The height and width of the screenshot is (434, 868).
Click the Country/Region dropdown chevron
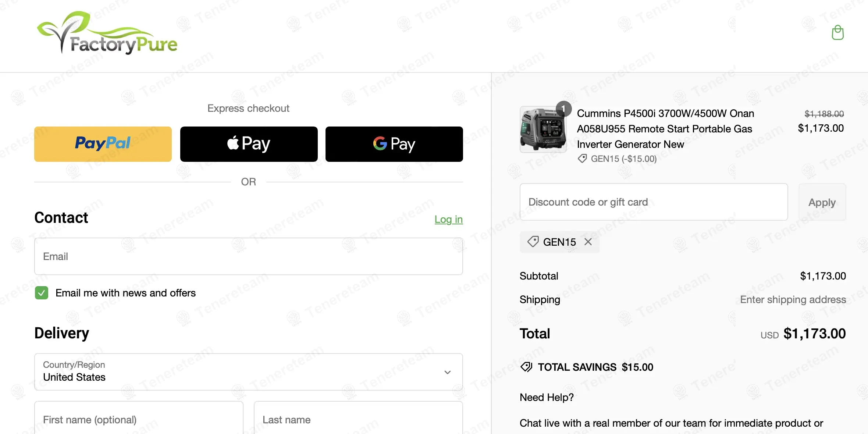(447, 372)
